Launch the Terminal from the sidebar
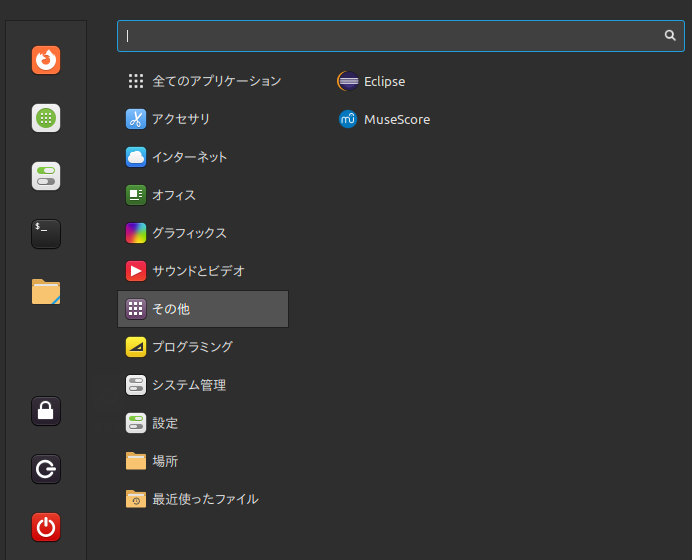Viewport: 692px width, 560px height. coord(46,234)
